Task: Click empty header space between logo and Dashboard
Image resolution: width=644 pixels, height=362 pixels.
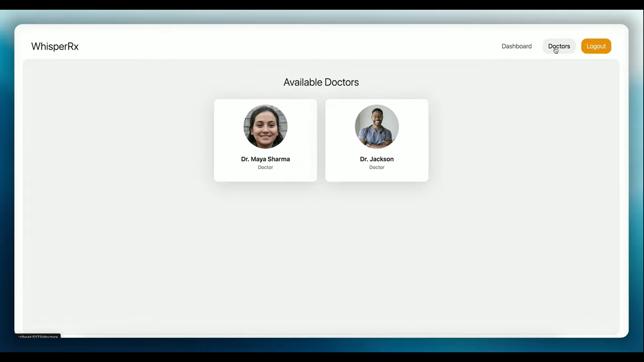Action: (x=285, y=46)
